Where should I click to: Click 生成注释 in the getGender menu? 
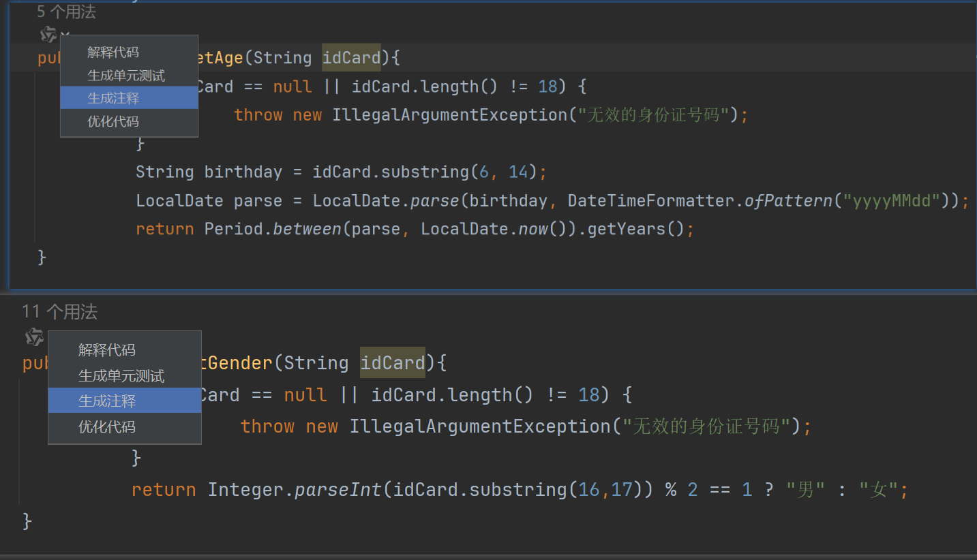(x=107, y=401)
